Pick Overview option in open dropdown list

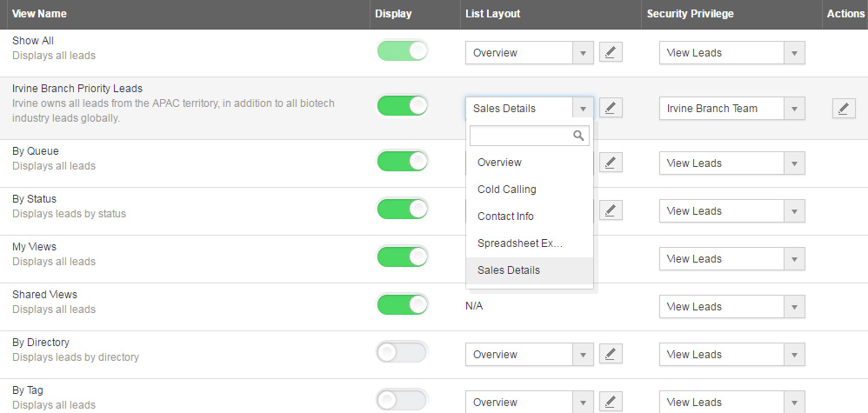tap(499, 163)
